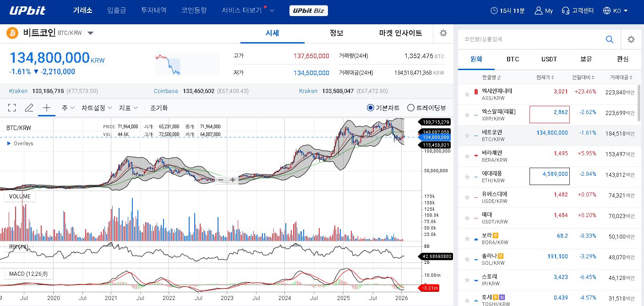Click the coin search magnifier icon
644x306 pixels.
pyautogui.click(x=609, y=39)
